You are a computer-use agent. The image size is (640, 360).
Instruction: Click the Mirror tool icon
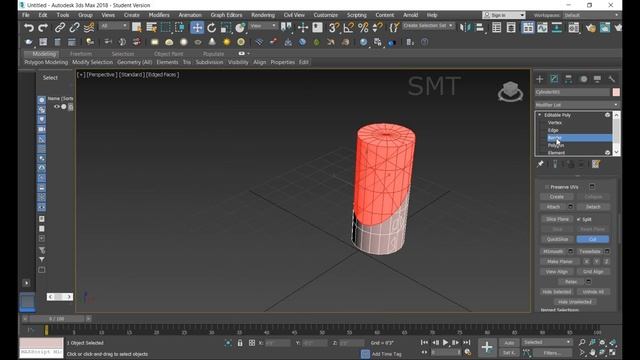point(465,27)
